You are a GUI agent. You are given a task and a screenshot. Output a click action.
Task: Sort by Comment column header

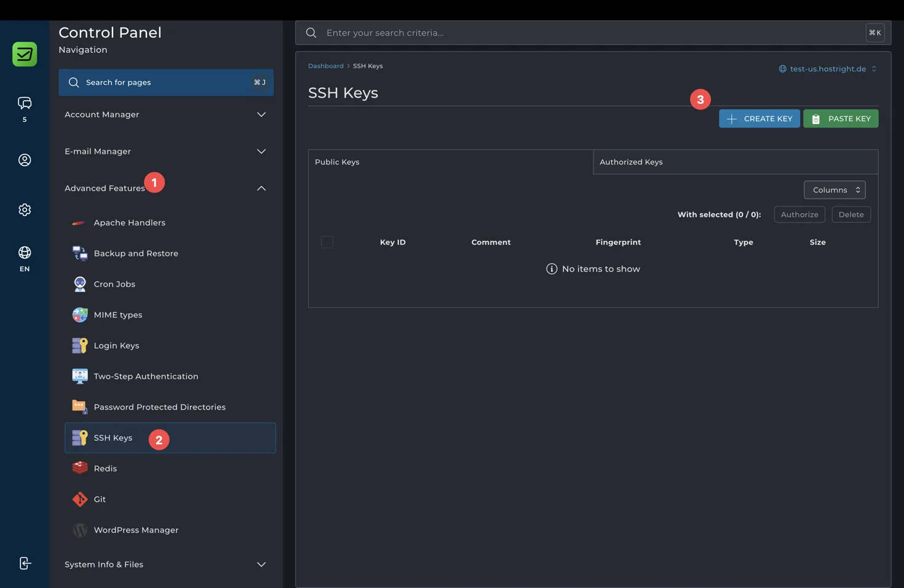(x=491, y=242)
